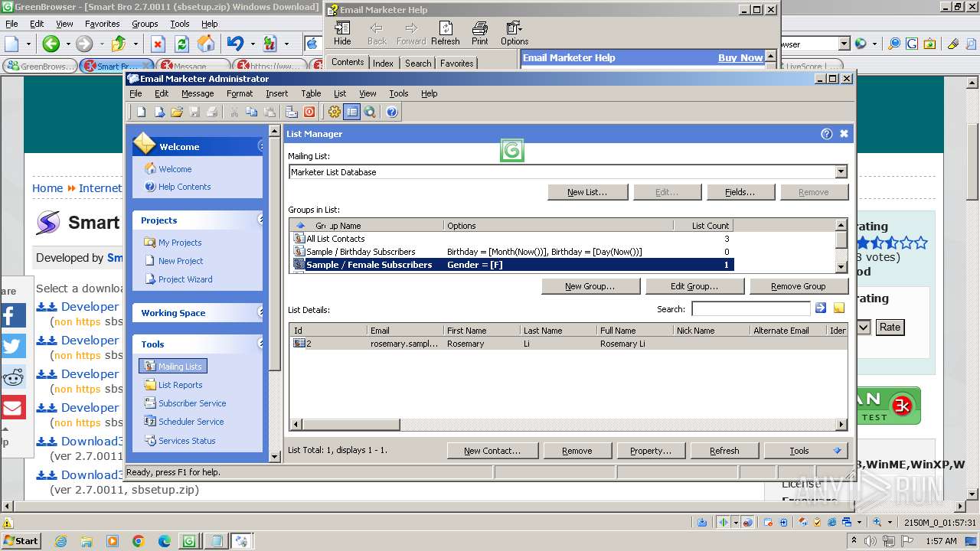Click the Rate button on web page
Image resolution: width=980 pixels, height=551 pixels.
(890, 327)
